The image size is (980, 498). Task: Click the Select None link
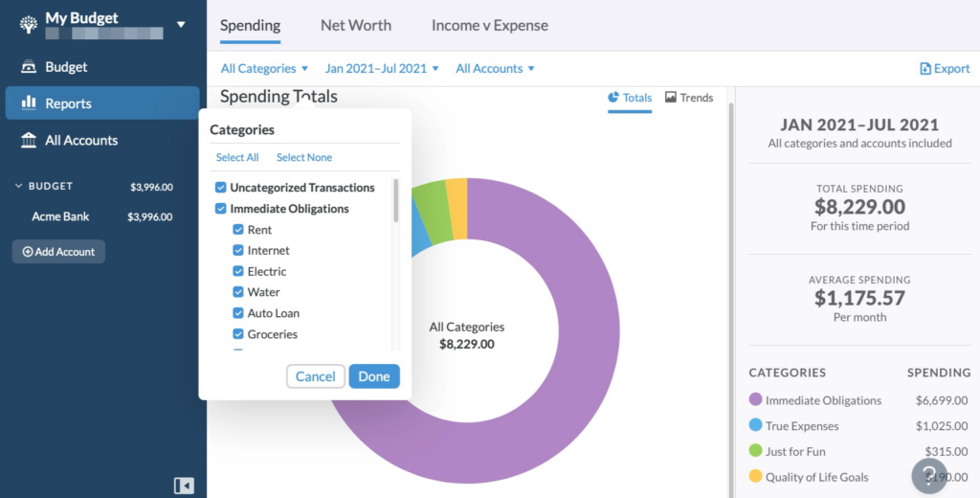[x=304, y=158]
